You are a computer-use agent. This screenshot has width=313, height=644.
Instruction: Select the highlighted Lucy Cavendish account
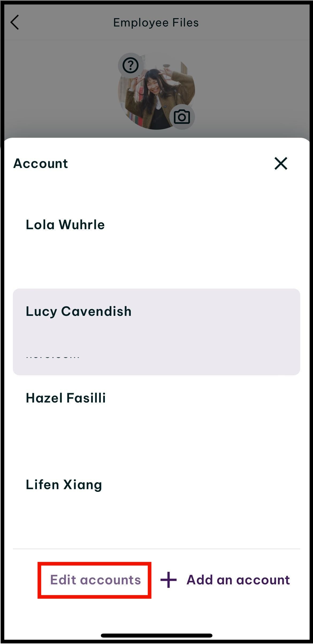coord(79,311)
